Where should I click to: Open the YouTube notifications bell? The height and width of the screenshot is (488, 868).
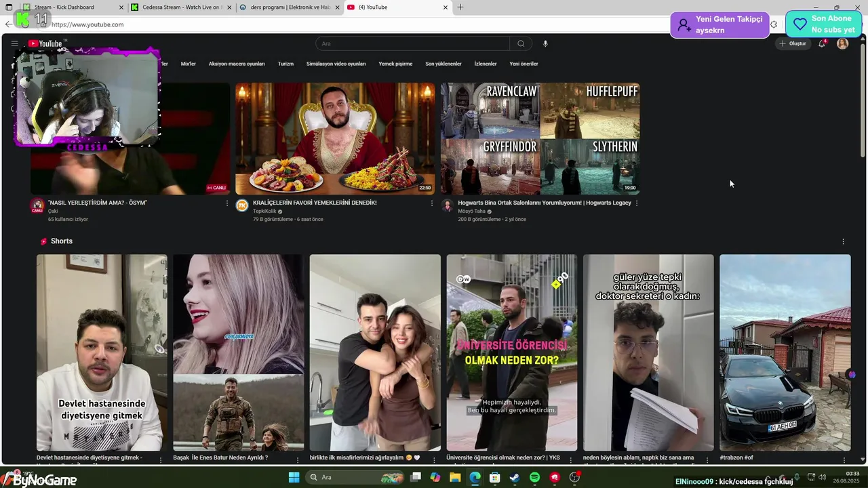pyautogui.click(x=822, y=43)
